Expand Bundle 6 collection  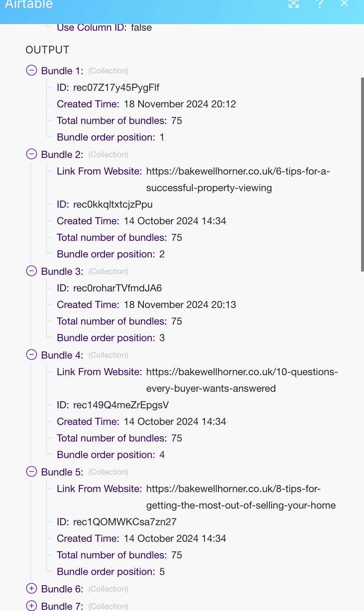pos(32,589)
